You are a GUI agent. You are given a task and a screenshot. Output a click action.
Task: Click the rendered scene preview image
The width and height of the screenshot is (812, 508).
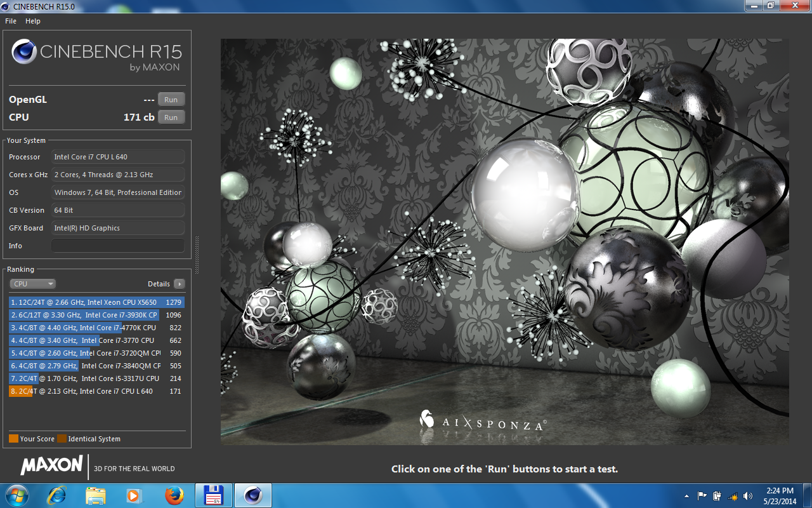pos(505,242)
